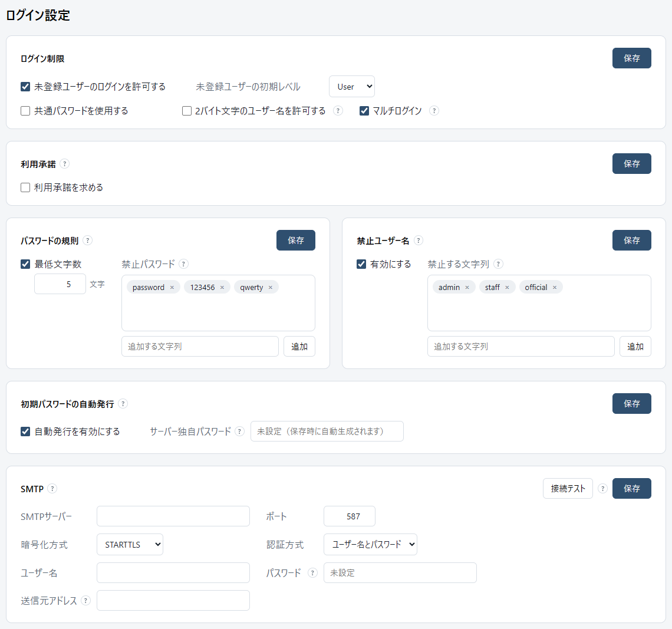Click the ログイン設定 page title
Image resolution: width=672 pixels, height=629 pixels.
[38, 15]
